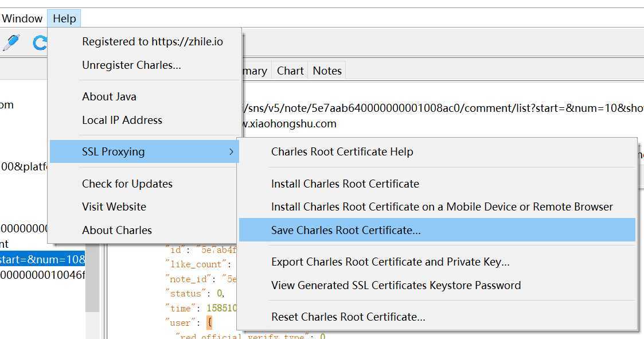Screen dimensions: 644x339
Task: Click the "status": 0 JSON line
Action: [x=194, y=293]
